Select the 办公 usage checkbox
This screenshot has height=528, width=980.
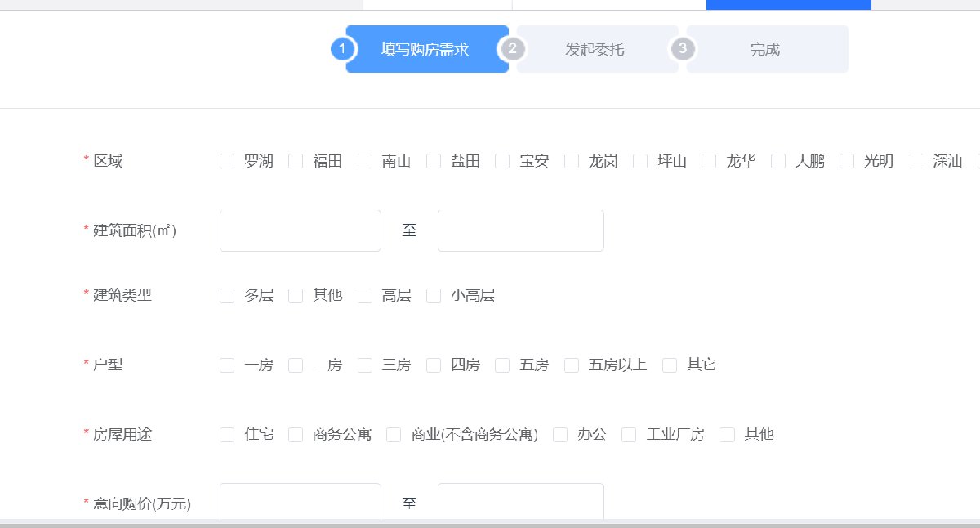pyautogui.click(x=560, y=435)
